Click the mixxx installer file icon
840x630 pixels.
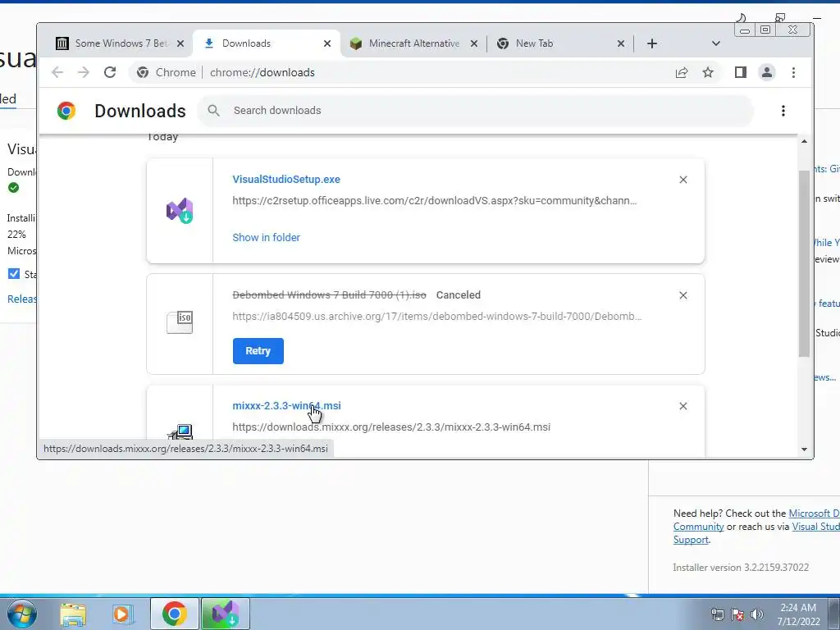tap(180, 431)
